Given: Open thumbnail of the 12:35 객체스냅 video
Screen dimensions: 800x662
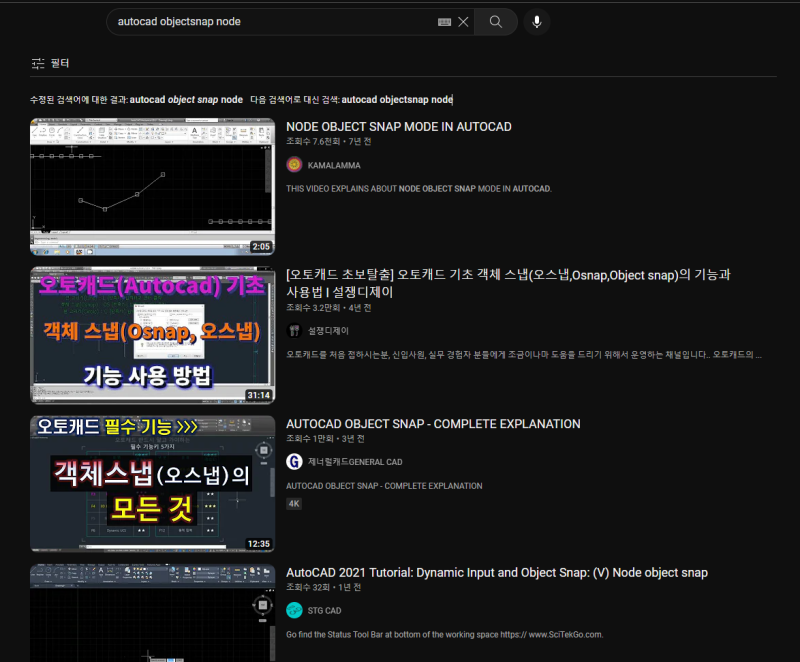Looking at the screenshot, I should (153, 483).
